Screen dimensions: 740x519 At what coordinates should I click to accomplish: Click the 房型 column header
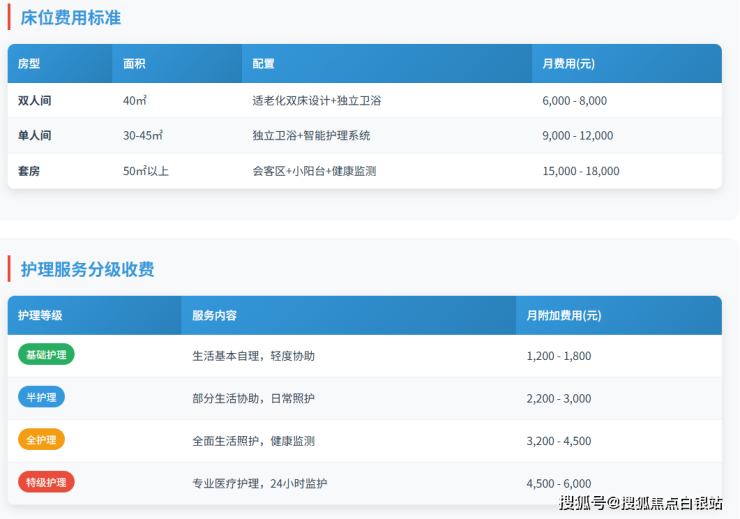29,64
